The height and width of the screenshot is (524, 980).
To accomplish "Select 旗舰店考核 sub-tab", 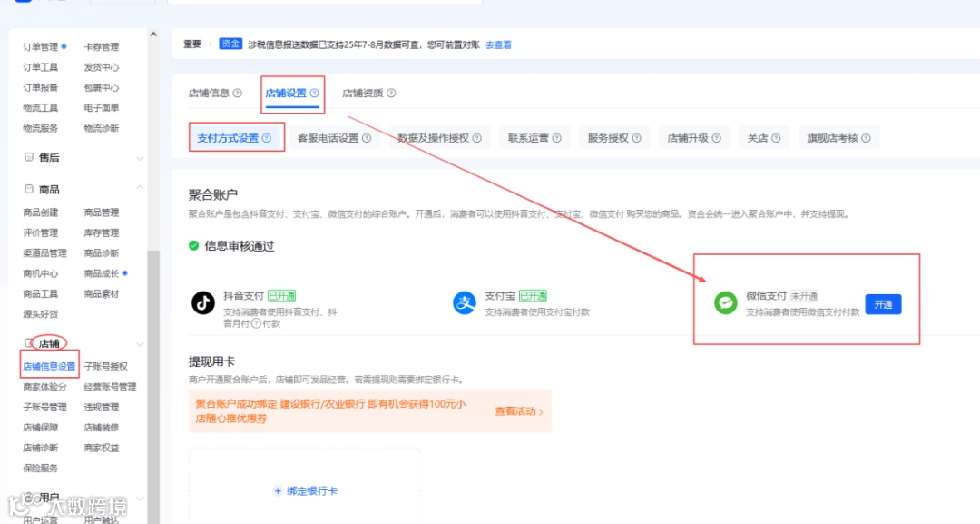I will point(838,138).
